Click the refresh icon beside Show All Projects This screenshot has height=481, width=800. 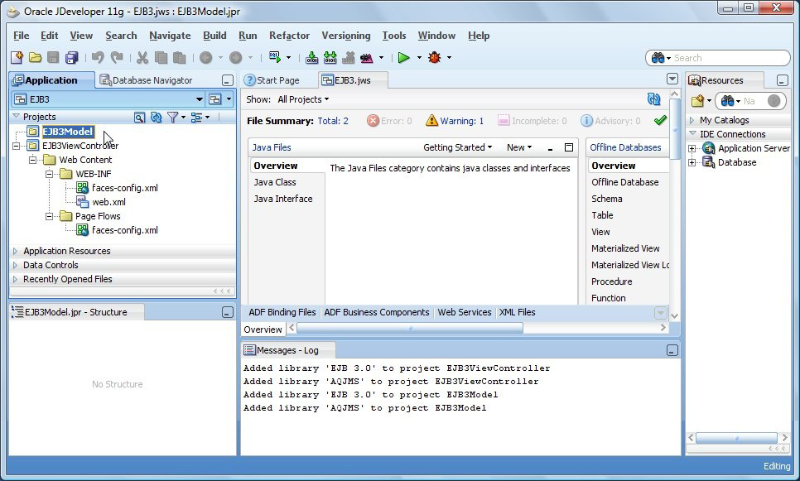(654, 99)
